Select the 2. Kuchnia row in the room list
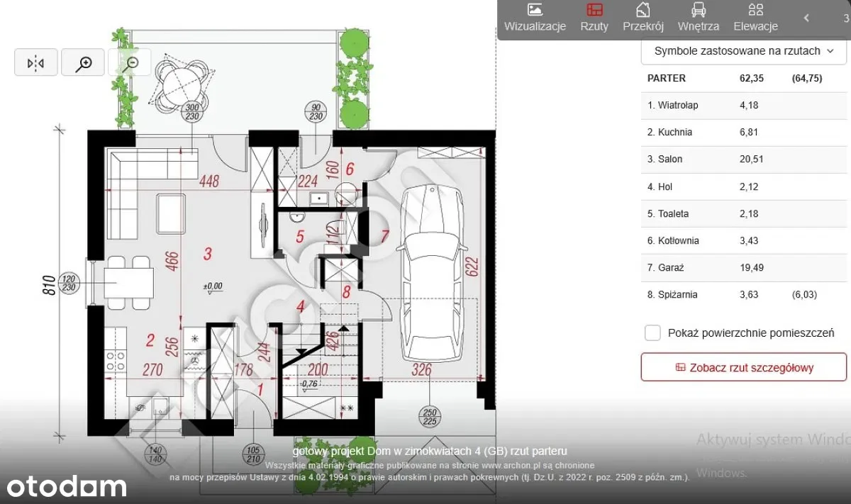 click(743, 133)
